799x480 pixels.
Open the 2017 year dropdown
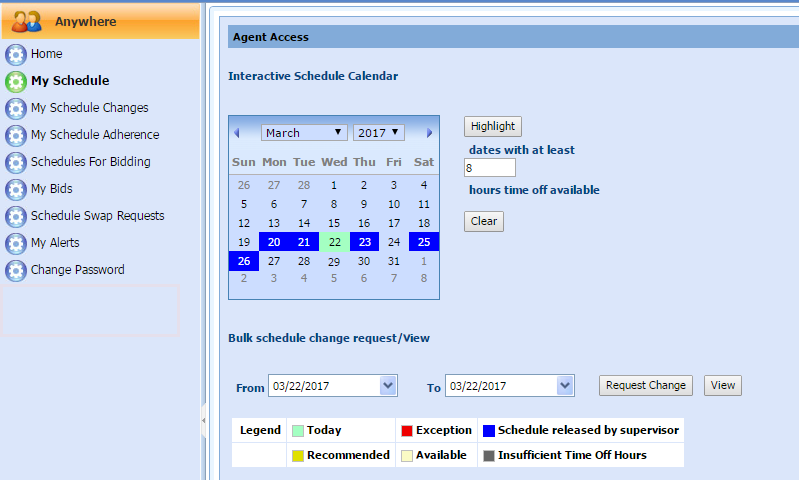coord(378,133)
